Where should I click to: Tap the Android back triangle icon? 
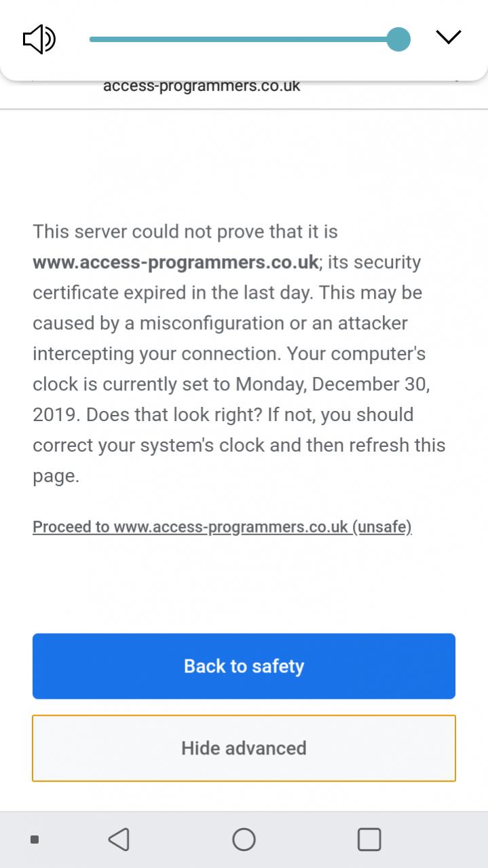119,839
